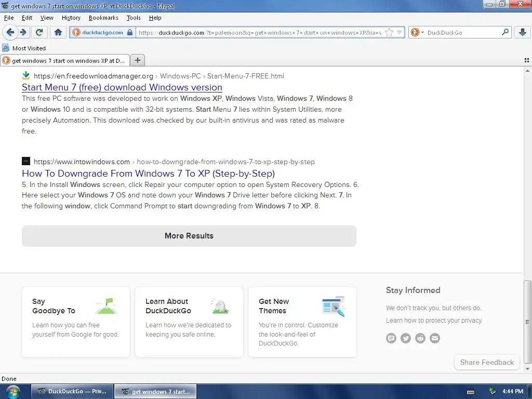
Task: Switch to 'get windows 7 start...' taskbar window
Action: [155, 391]
